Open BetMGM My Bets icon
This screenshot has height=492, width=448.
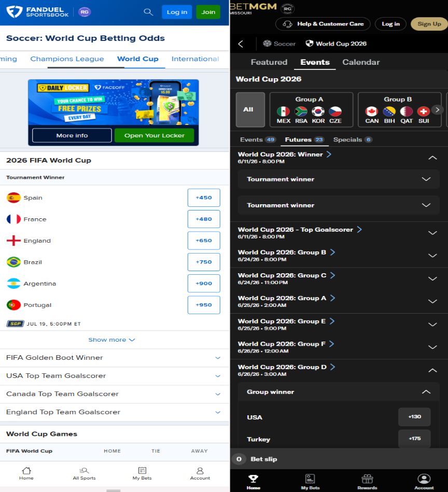[x=310, y=481]
